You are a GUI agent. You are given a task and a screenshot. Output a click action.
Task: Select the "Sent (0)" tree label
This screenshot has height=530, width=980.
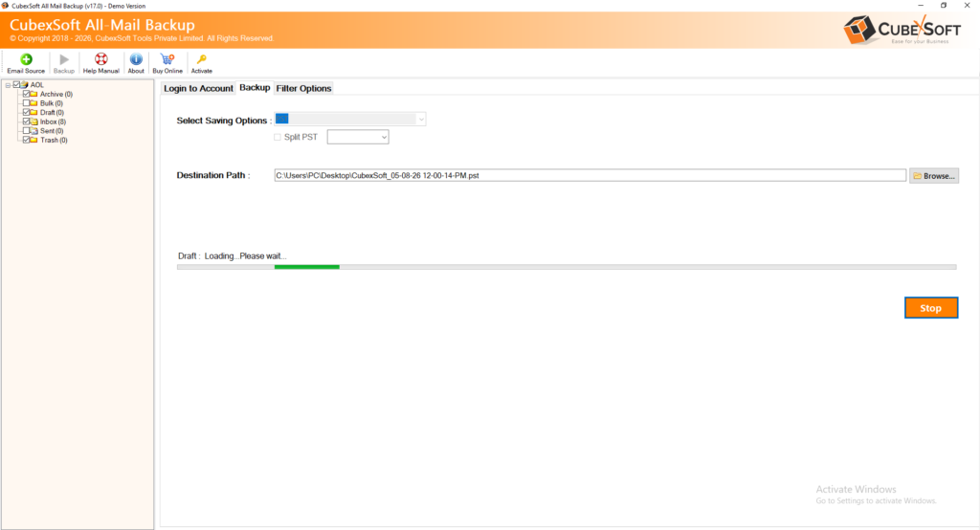pos(52,131)
